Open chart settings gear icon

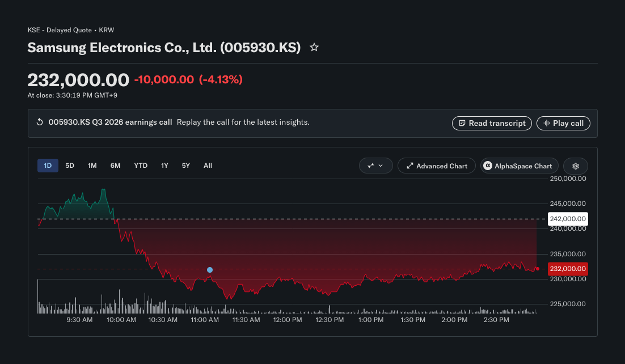(576, 166)
